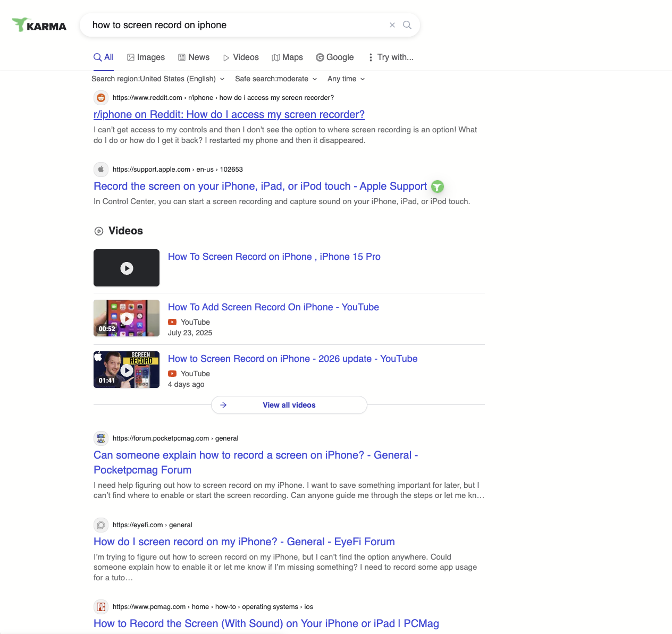Open the Pocketpcmag Forum result

pos(256,462)
